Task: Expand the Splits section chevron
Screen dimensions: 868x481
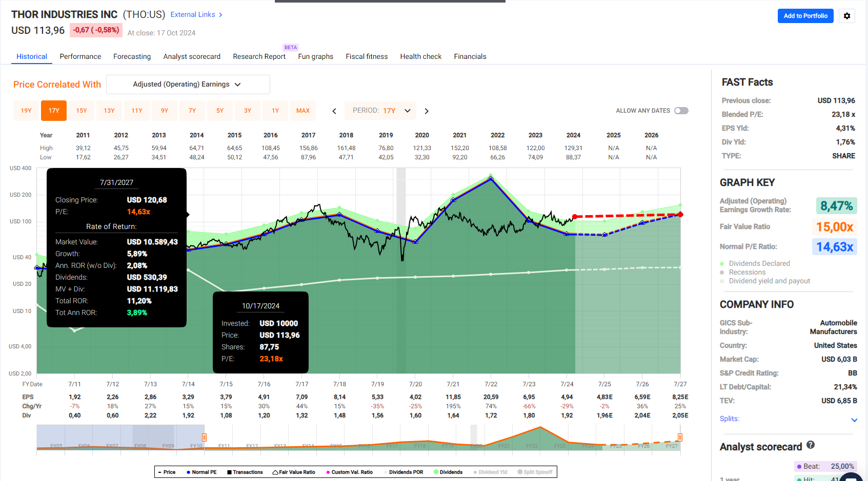Action: pyautogui.click(x=854, y=420)
